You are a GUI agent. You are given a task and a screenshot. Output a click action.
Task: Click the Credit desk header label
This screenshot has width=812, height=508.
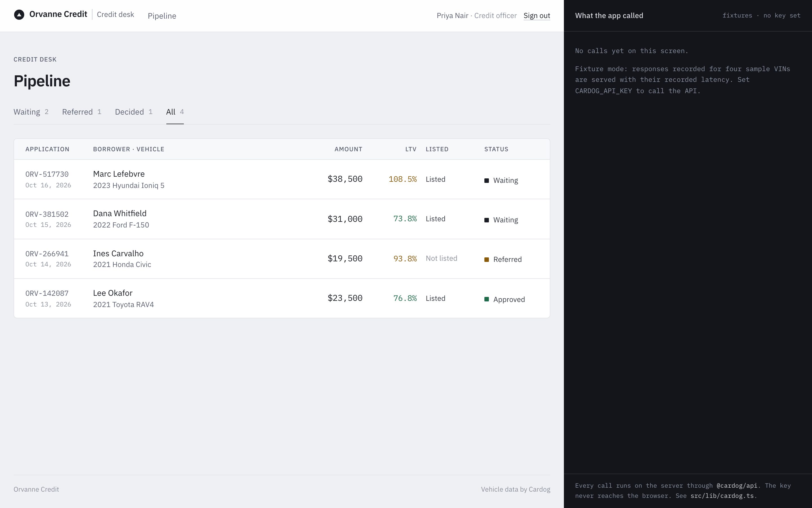coord(115,14)
